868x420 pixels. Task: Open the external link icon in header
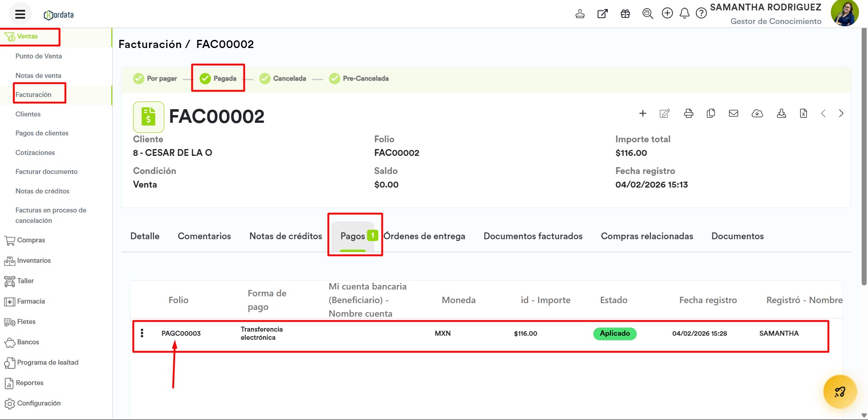(x=602, y=14)
